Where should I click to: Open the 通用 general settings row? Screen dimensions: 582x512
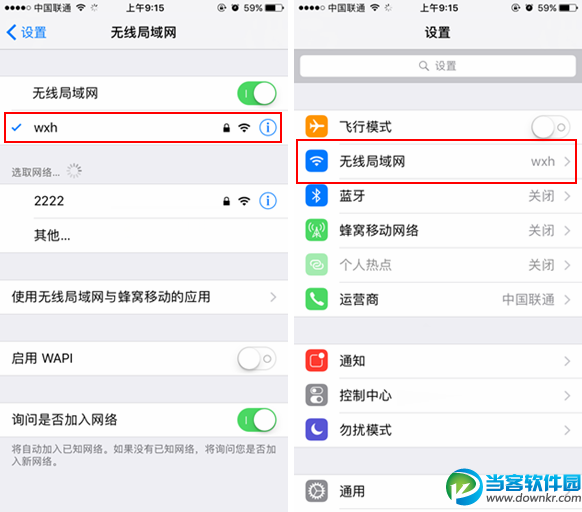pos(438,491)
